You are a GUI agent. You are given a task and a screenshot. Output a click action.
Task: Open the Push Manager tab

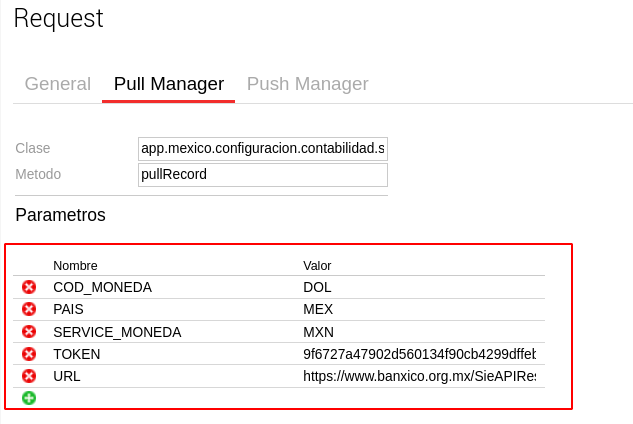(x=307, y=84)
